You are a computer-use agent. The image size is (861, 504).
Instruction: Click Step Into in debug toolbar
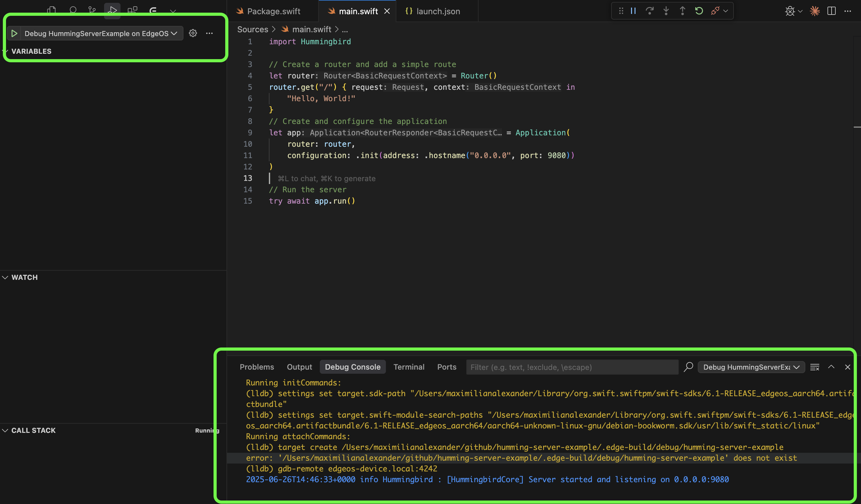tap(666, 11)
